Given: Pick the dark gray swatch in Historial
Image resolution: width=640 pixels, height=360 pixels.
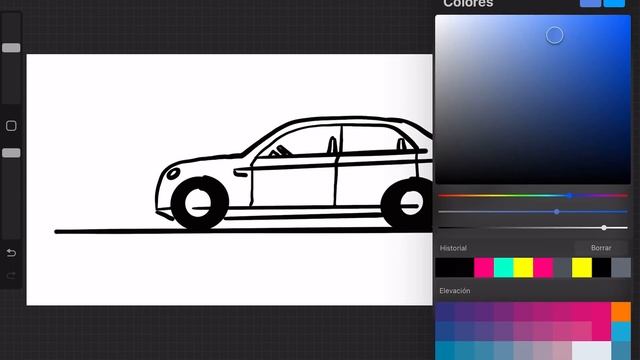Looking at the screenshot, I should (562, 268).
